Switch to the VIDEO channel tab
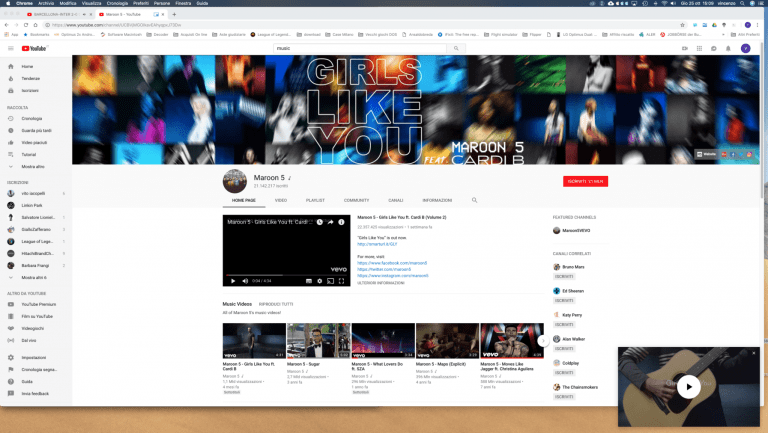768x433 pixels. click(x=281, y=200)
